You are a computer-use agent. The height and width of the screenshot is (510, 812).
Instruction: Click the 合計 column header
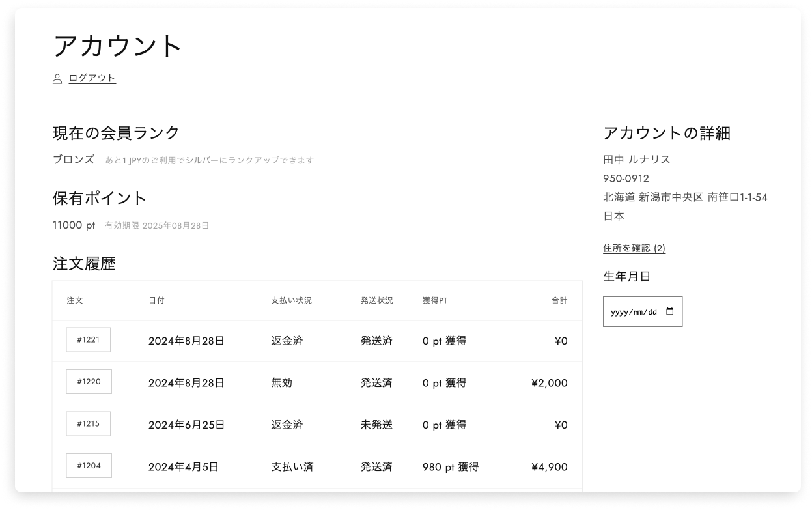pos(559,300)
